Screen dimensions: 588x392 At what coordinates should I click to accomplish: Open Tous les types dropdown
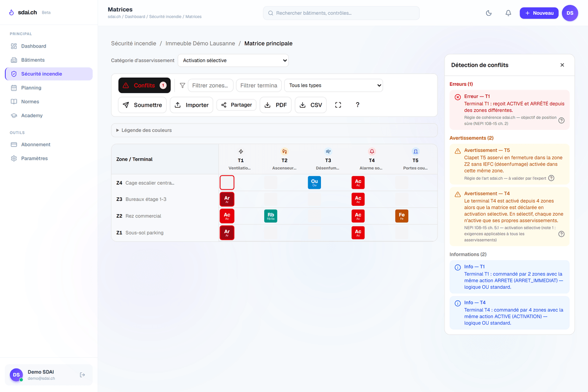point(334,85)
